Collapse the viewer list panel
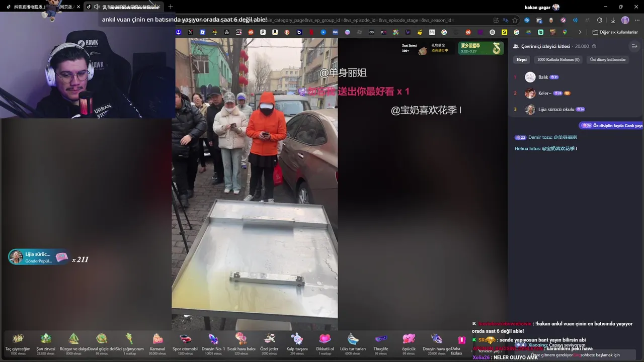 coord(634,46)
